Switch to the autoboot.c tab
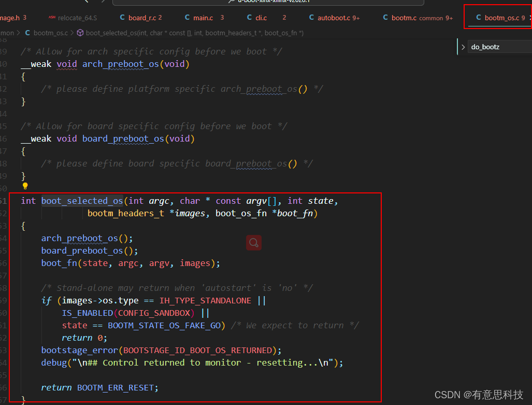The image size is (532, 405). [x=335, y=18]
